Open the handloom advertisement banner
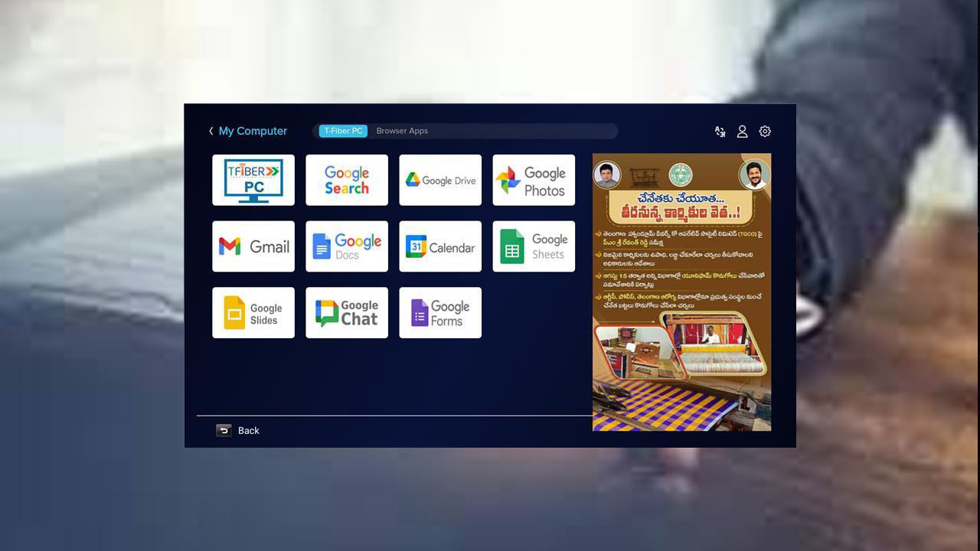 tap(681, 292)
